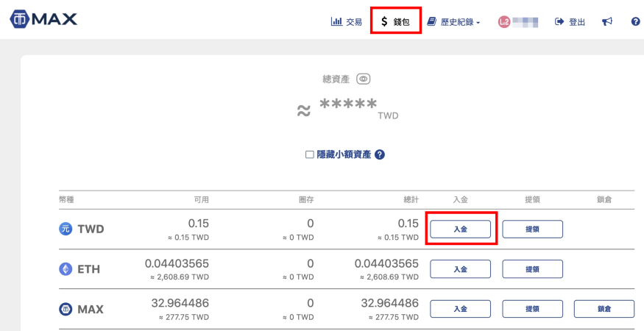Click the ≈ 277.75 TWD value under 總計

coord(394,317)
